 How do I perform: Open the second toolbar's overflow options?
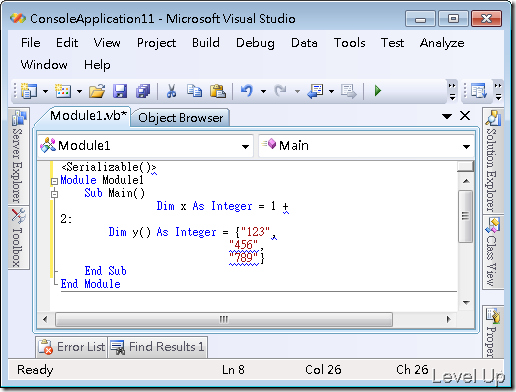pos(498,91)
